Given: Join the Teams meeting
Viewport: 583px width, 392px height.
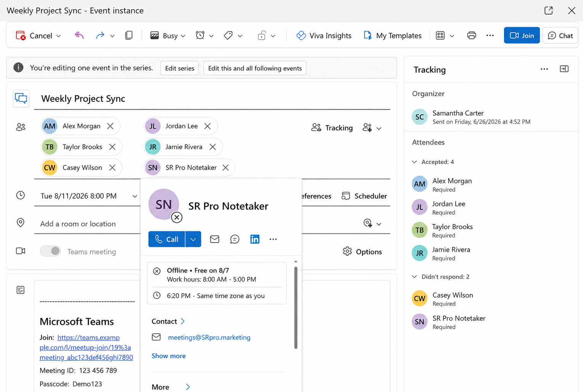Looking at the screenshot, I should coord(522,35).
